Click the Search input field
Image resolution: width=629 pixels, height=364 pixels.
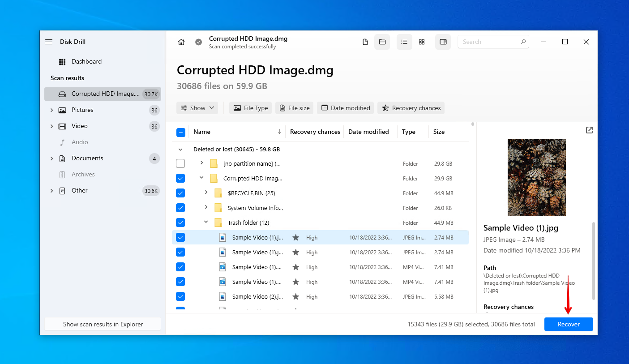[489, 42]
